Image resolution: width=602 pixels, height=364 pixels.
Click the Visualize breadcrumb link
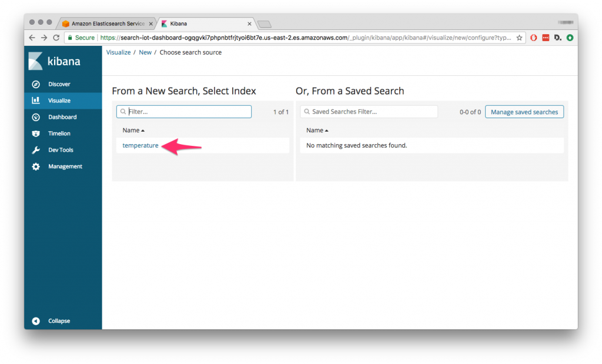point(118,52)
